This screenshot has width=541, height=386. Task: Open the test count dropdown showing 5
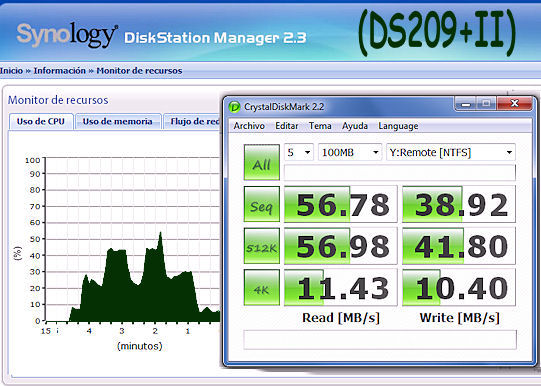[299, 152]
